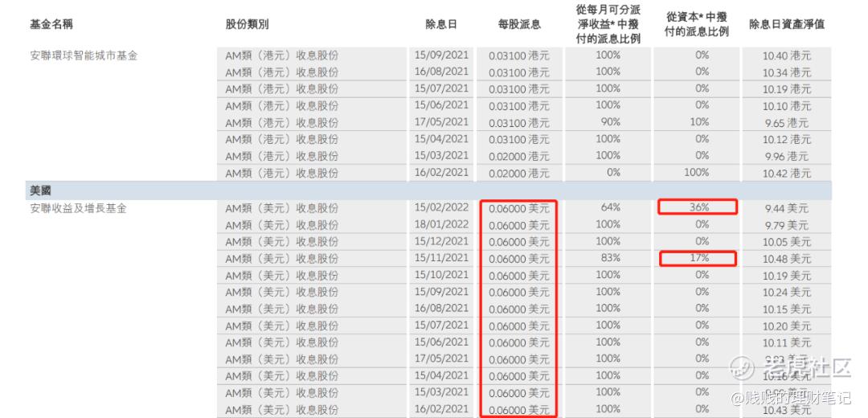Click NAV value 10.11 美元
The height and width of the screenshot is (418, 868).
tap(787, 342)
